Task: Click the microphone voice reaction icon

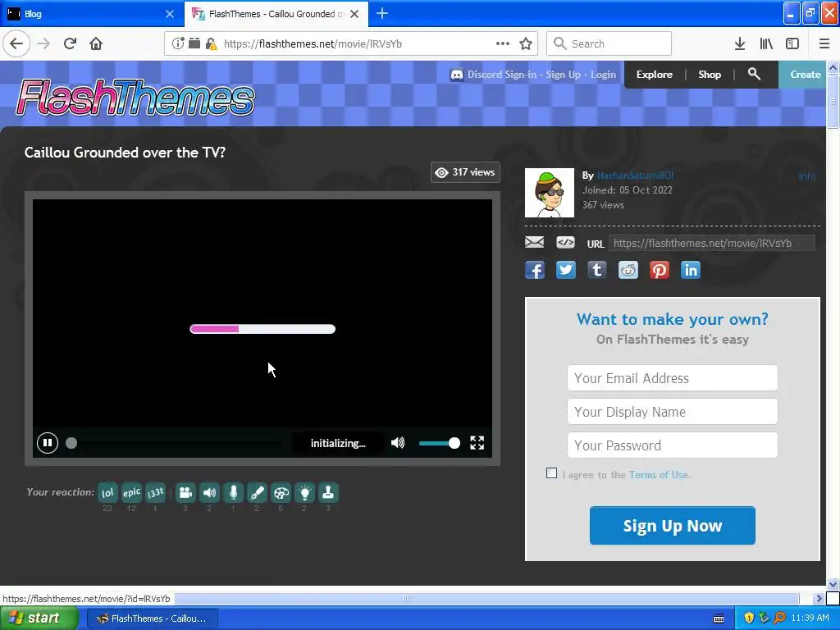Action: [233, 492]
